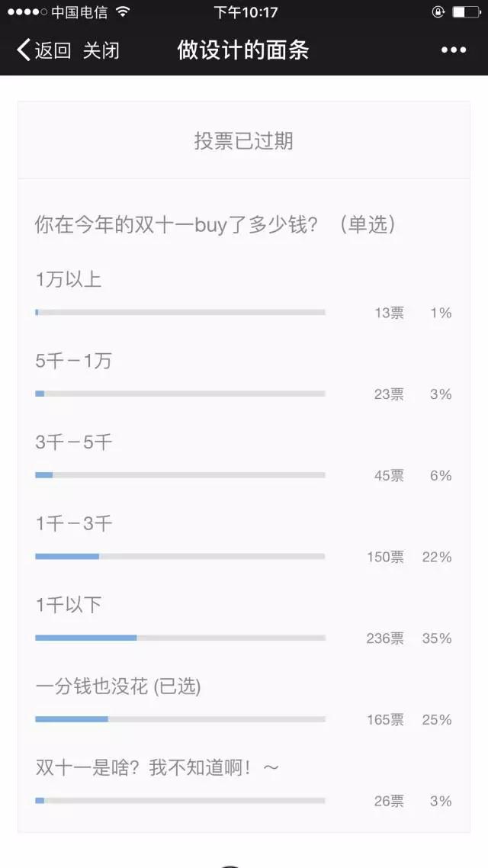Tap the 投票已过期 status header
The width and height of the screenshot is (488, 868).
[x=243, y=141]
